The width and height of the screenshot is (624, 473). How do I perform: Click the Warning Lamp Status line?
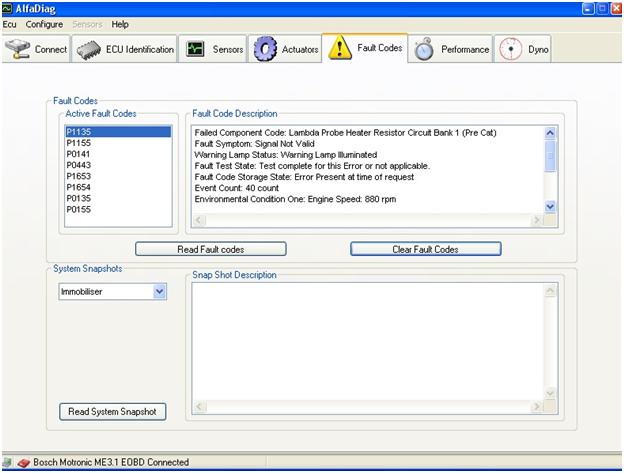pyautogui.click(x=286, y=155)
